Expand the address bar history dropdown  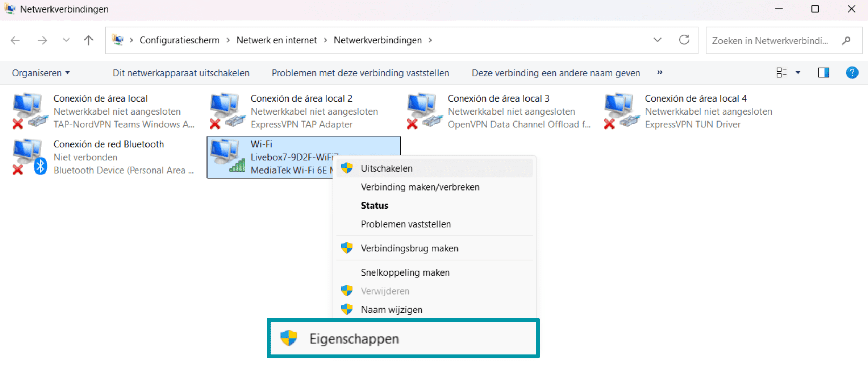pos(657,40)
